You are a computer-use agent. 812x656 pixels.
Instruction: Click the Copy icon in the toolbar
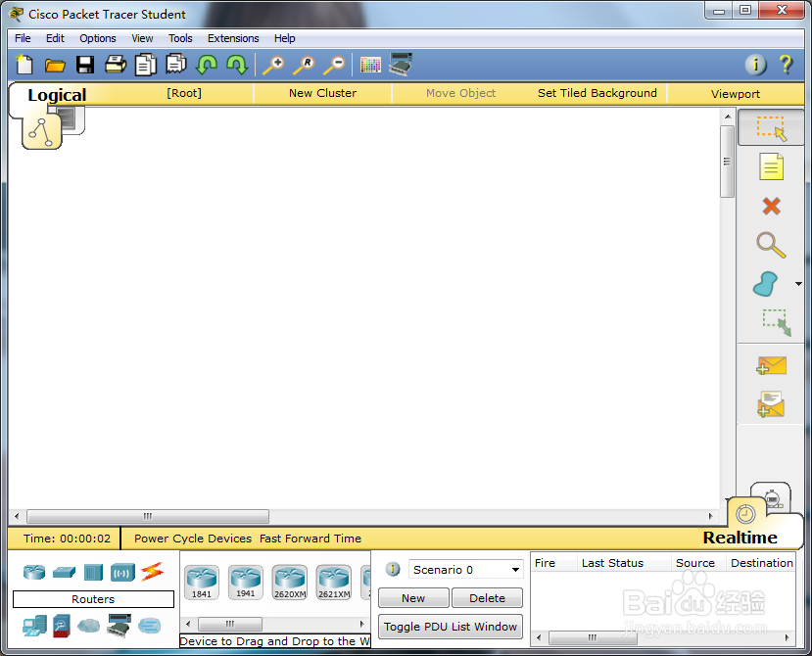pos(146,65)
